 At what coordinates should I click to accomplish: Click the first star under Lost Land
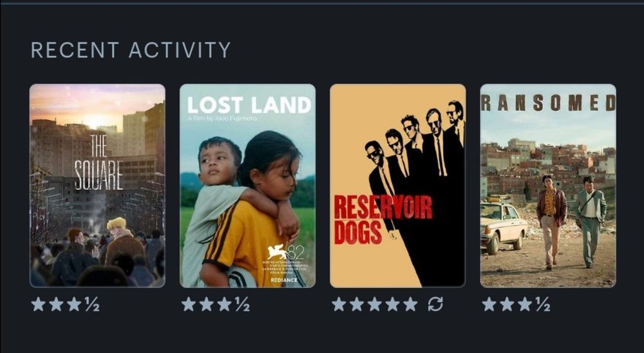pos(189,304)
